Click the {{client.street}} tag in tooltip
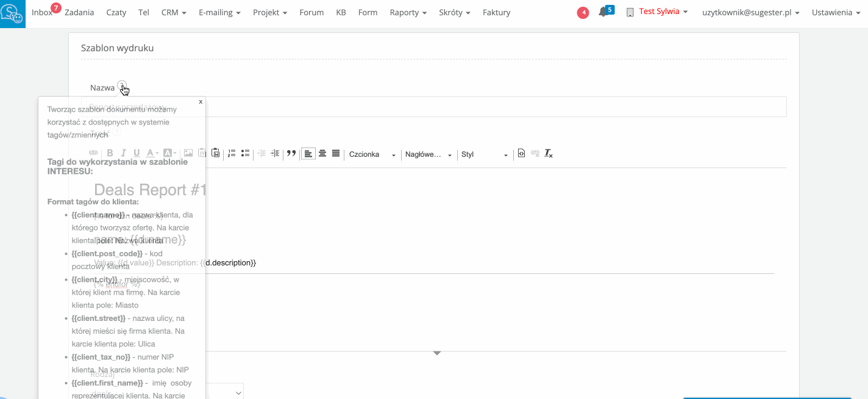Image resolution: width=868 pixels, height=399 pixels. [x=98, y=318]
